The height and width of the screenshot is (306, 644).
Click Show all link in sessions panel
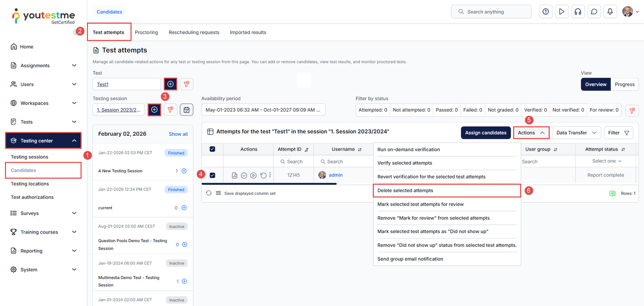click(178, 134)
